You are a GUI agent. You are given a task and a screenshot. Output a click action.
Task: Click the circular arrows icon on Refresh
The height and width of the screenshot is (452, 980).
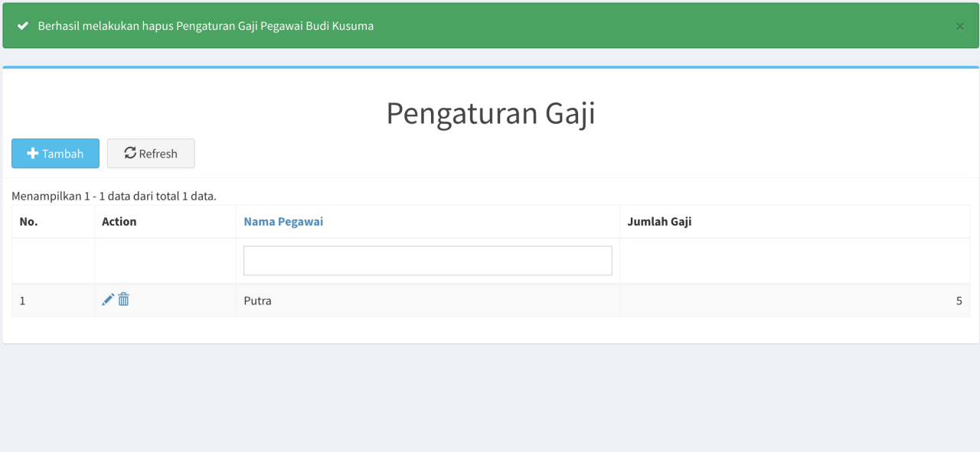[130, 153]
